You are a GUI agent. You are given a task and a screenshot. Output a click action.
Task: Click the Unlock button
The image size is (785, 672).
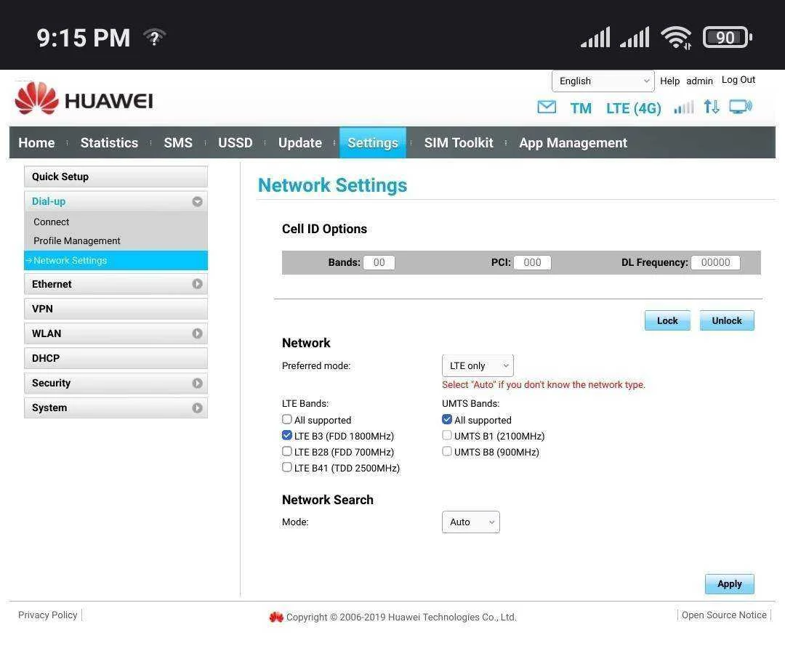point(727,320)
